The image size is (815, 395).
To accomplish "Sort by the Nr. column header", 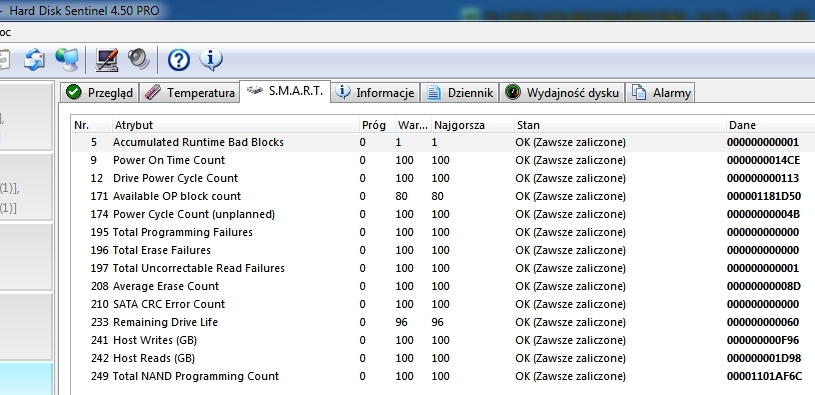I will [x=92, y=125].
